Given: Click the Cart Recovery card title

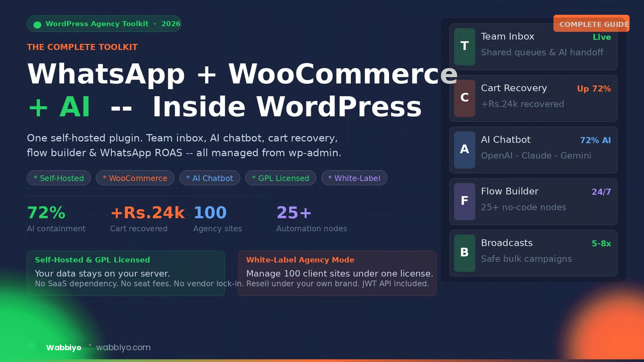Looking at the screenshot, I should coord(514,88).
